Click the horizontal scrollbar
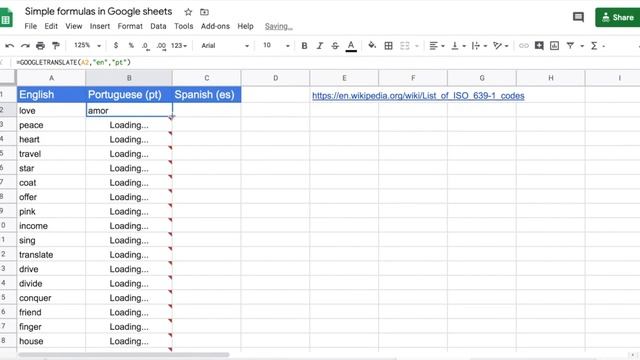Image resolution: width=640 pixels, height=360 pixels. (x=123, y=355)
